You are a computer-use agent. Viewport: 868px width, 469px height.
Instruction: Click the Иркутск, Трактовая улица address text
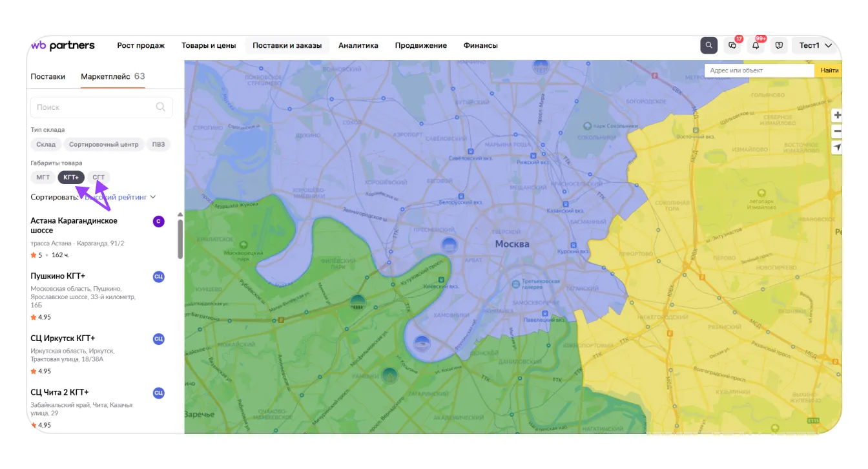click(73, 355)
